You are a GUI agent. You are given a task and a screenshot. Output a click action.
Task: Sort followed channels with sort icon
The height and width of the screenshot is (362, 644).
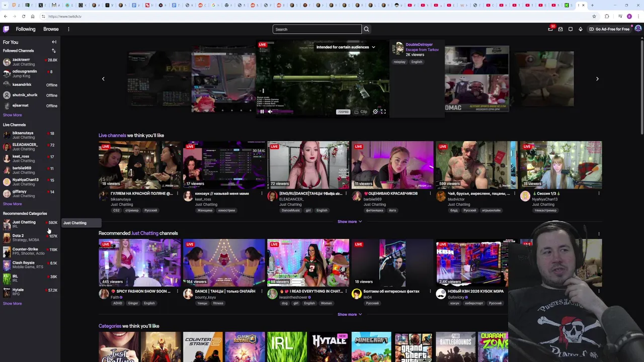tap(54, 51)
